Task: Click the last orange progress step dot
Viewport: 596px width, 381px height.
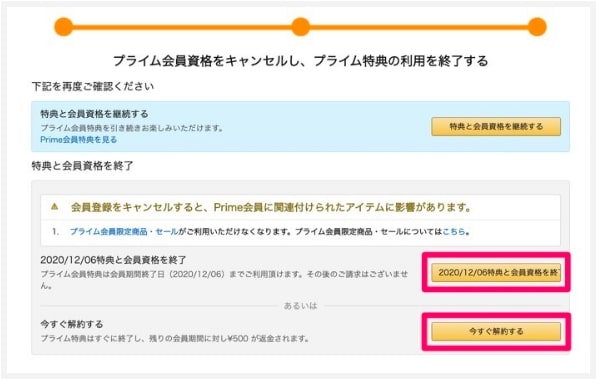Action: 537,27
